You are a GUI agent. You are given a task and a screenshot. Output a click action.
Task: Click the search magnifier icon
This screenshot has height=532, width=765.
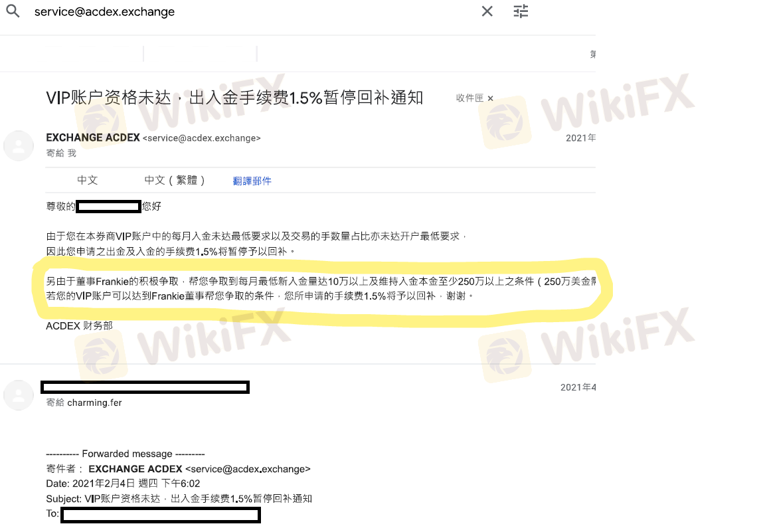(x=13, y=11)
